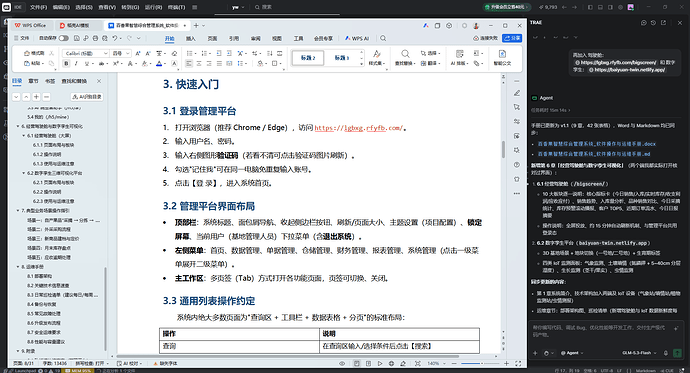Click the vertical document scrollbar thumb
This screenshot has width=690, height=373.
(x=503, y=150)
